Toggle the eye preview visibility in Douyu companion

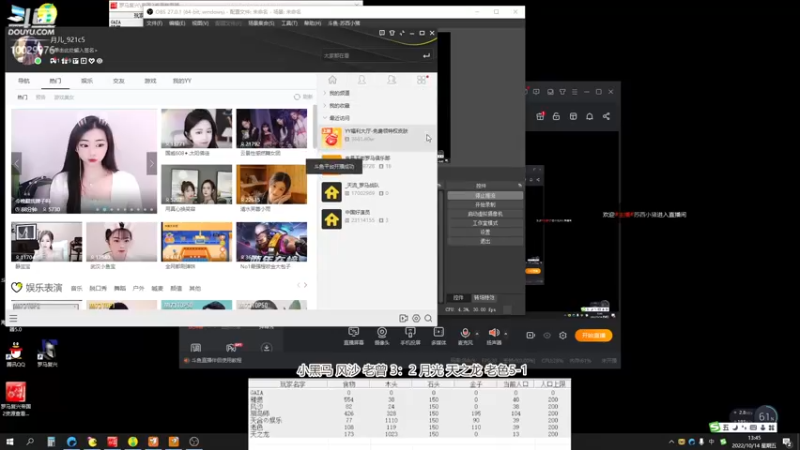547,335
